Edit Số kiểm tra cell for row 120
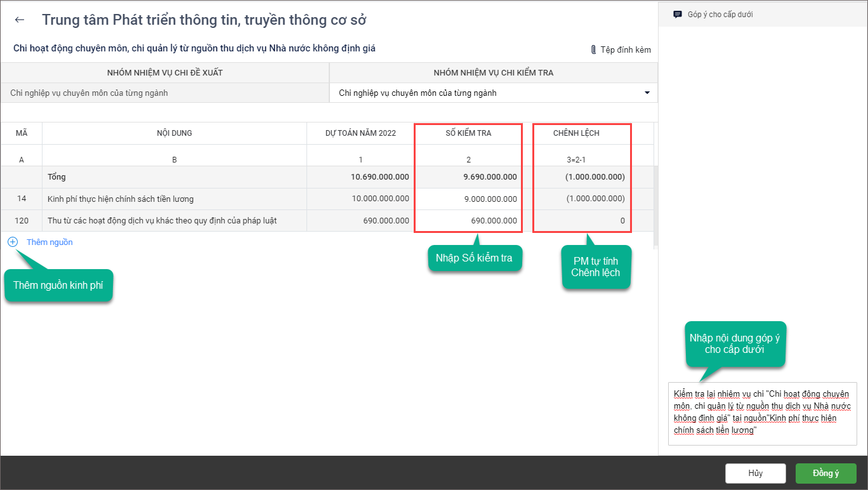Screen dimensions: 868x490 468,220
